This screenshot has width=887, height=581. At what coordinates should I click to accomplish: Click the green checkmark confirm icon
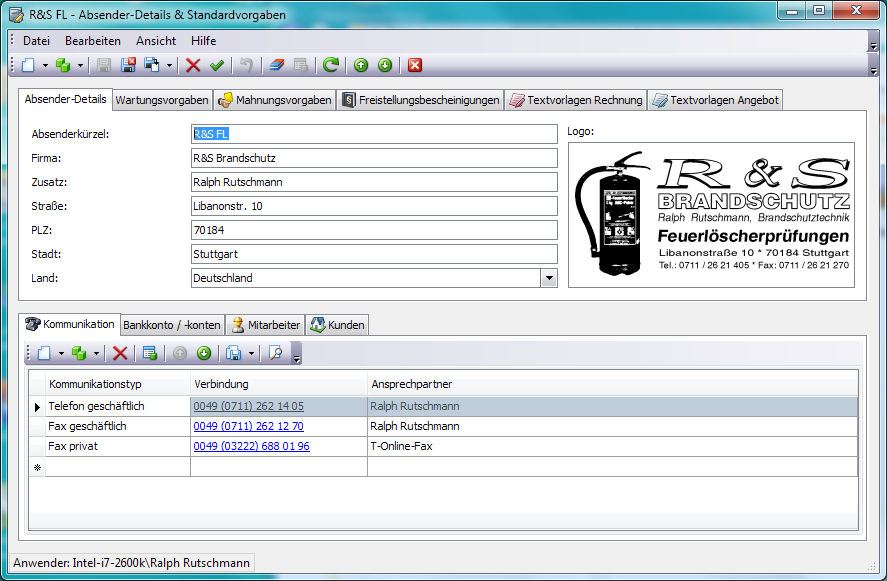tap(217, 66)
